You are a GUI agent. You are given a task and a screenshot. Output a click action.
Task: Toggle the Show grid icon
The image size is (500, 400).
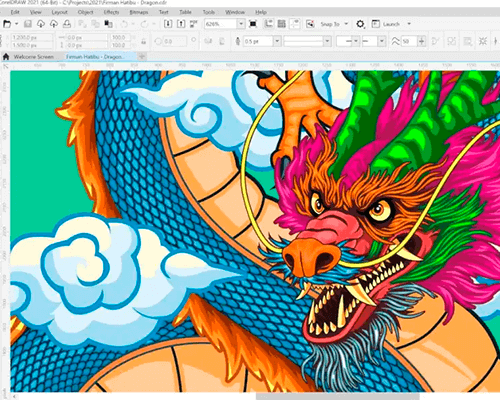click(x=282, y=24)
